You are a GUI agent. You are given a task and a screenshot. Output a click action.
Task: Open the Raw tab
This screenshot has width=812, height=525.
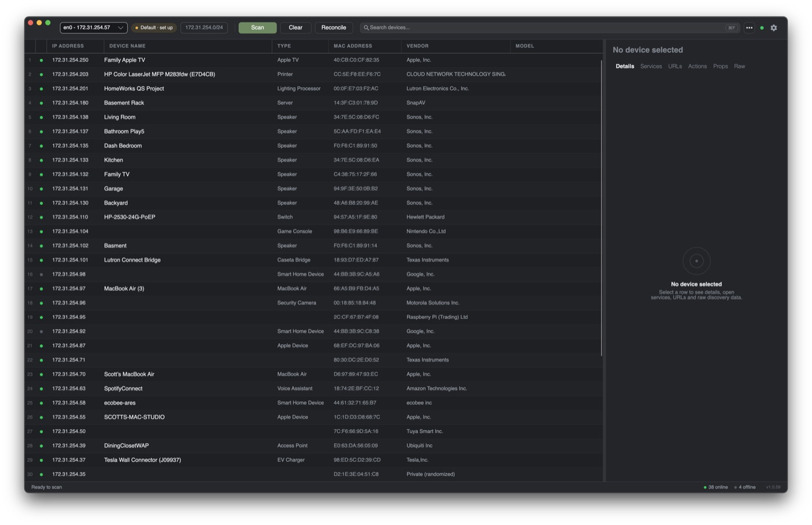coord(739,67)
